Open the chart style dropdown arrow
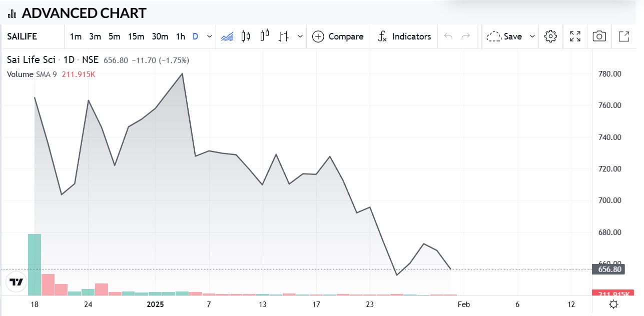Image resolution: width=644 pixels, height=316 pixels. [x=300, y=36]
